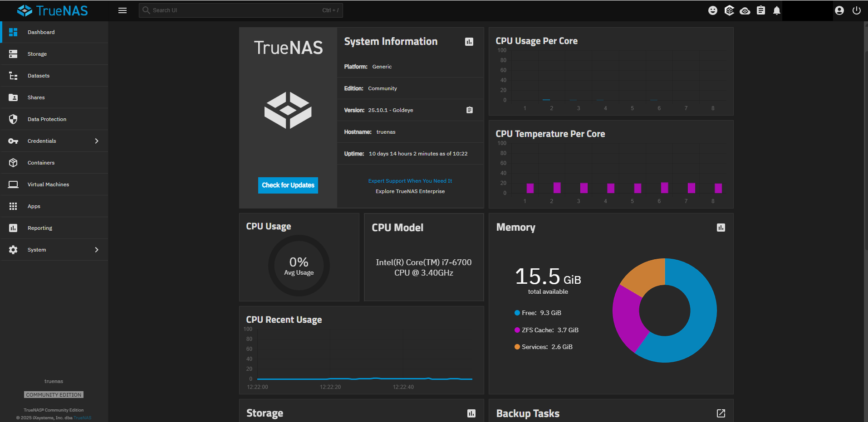
Task: Open TrueNAS status icon in top bar
Action: [x=729, y=10]
